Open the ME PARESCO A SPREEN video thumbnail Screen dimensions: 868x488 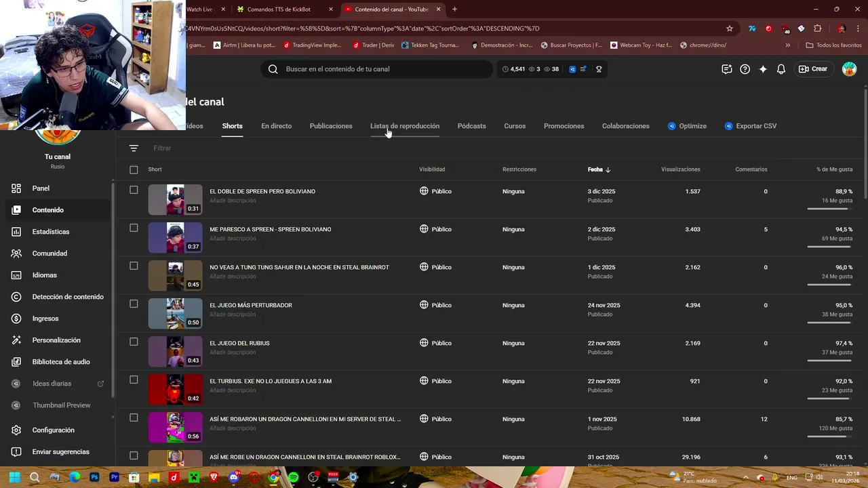coord(175,237)
